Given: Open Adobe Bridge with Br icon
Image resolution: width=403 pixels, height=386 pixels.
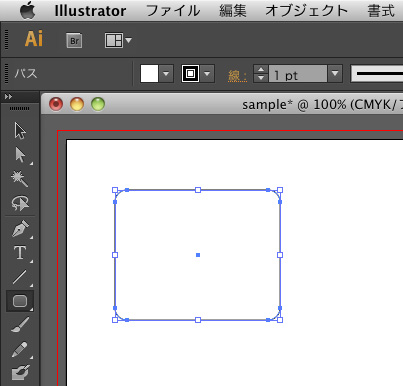Looking at the screenshot, I should (74, 41).
